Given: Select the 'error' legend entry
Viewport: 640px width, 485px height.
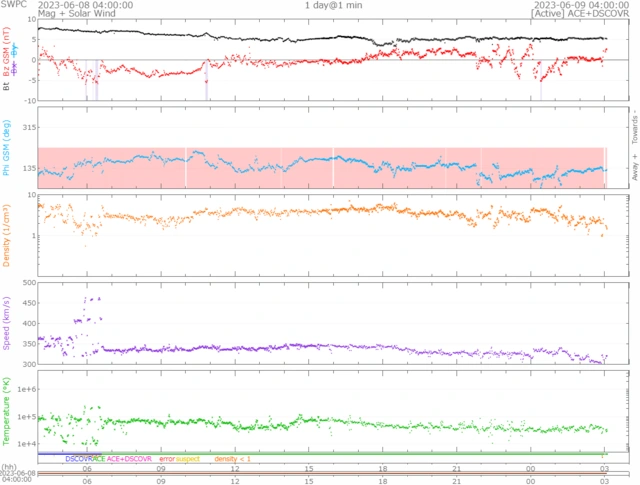Looking at the screenshot, I should (x=166, y=458).
